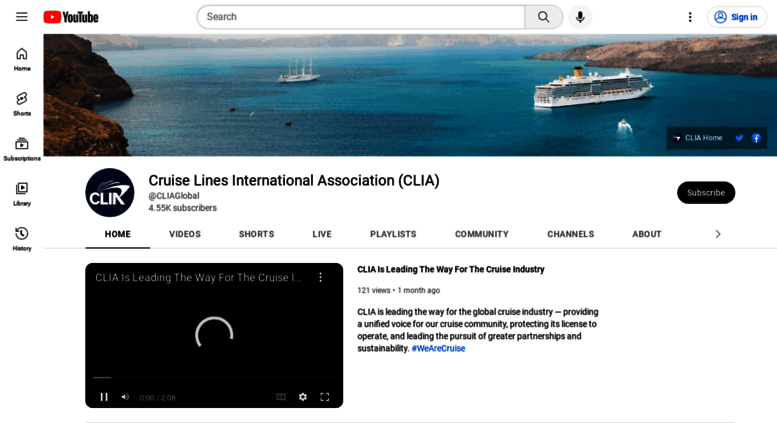Image resolution: width=777 pixels, height=423 pixels.
Task: Click the 121 views • 1 month ago text
Action: (398, 291)
